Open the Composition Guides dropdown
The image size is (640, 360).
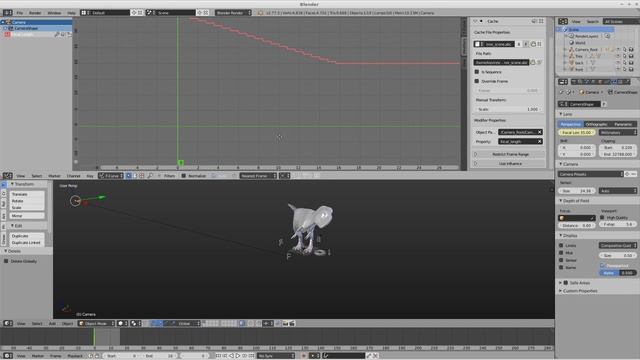pos(618,246)
